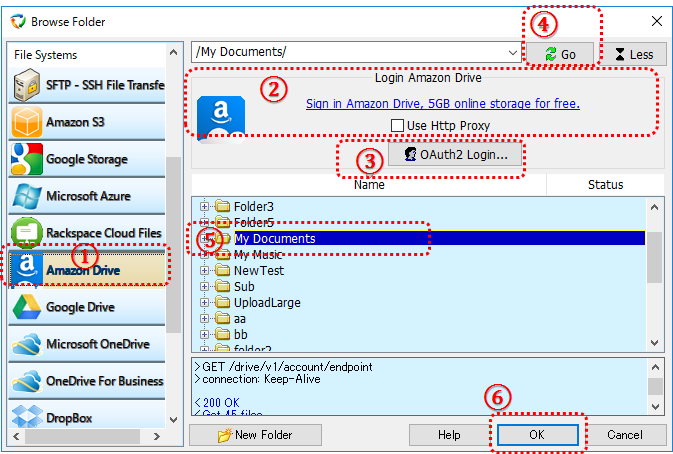The image size is (673, 454).
Task: Click the Less button
Action: click(x=634, y=54)
